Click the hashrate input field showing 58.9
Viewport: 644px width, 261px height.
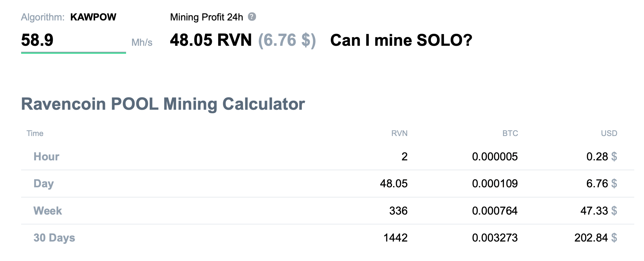click(x=73, y=40)
